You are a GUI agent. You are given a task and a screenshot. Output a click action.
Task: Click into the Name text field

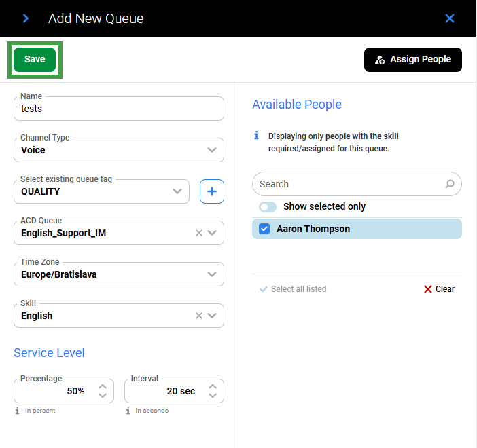tap(119, 109)
